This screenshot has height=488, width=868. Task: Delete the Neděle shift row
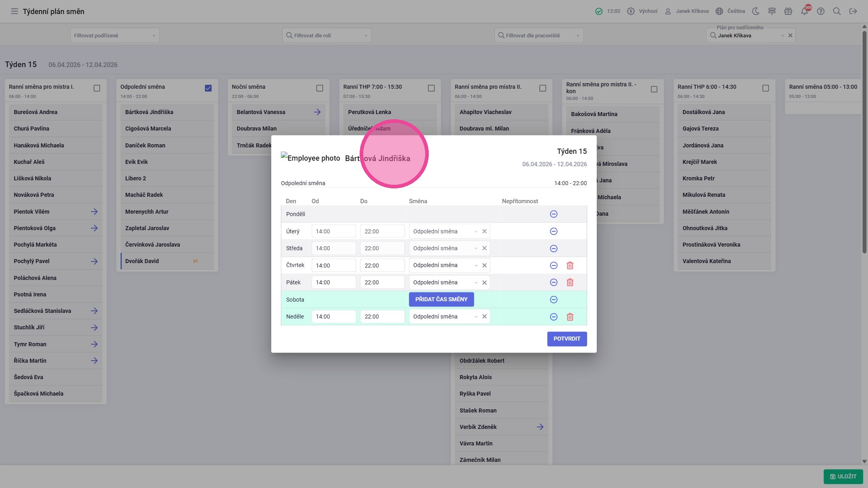click(x=570, y=317)
